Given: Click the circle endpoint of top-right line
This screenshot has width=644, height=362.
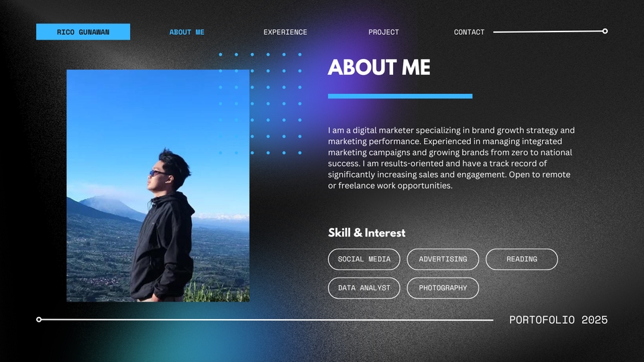Looking at the screenshot, I should point(605,32).
